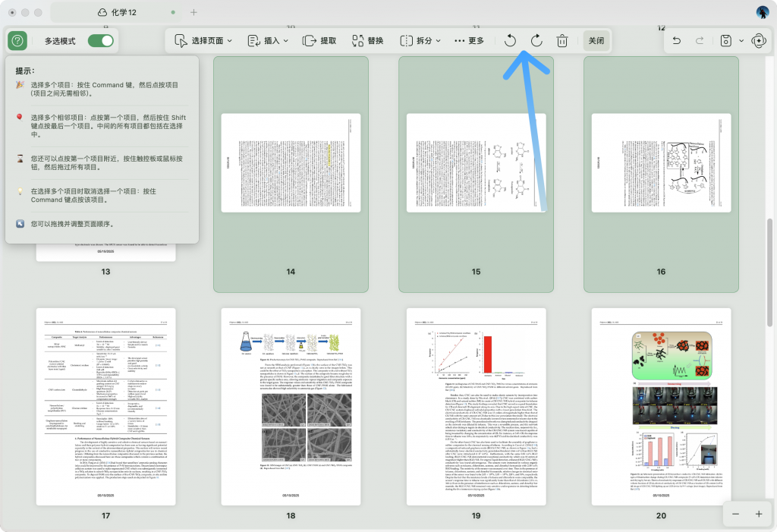Click the tip about dragging to reorder pages
The image size is (777, 532).
point(72,224)
